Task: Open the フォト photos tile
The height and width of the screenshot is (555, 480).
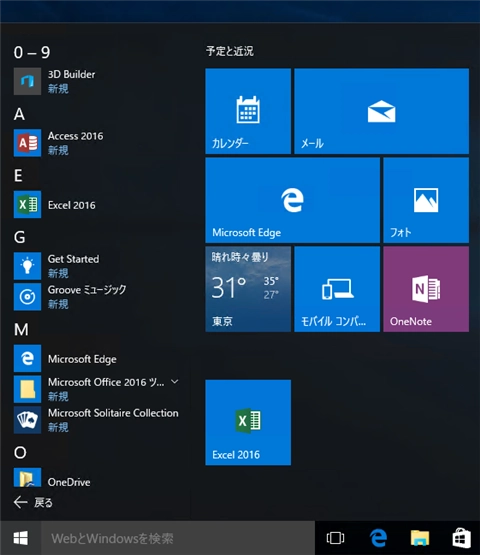Action: [x=426, y=200]
